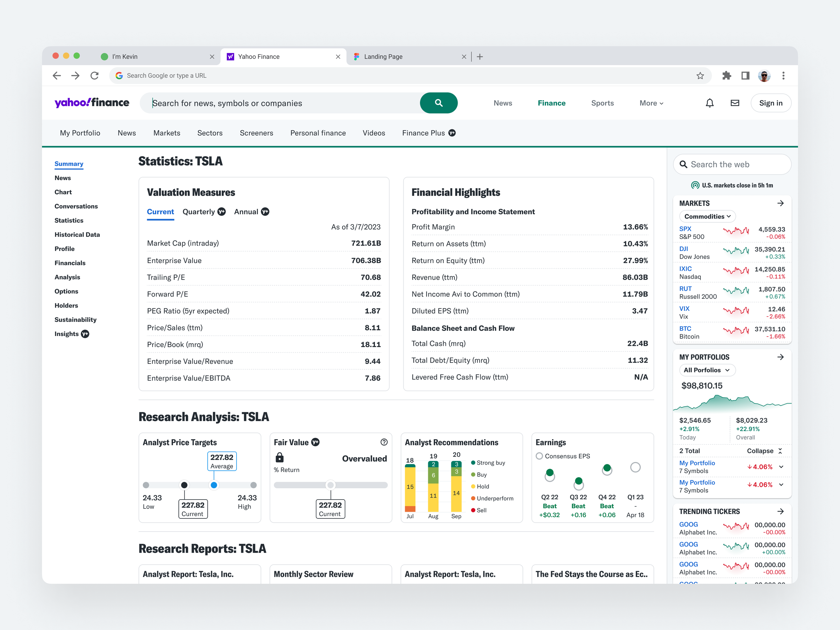840x630 pixels.
Task: Open the Commodities dropdown
Action: (707, 216)
